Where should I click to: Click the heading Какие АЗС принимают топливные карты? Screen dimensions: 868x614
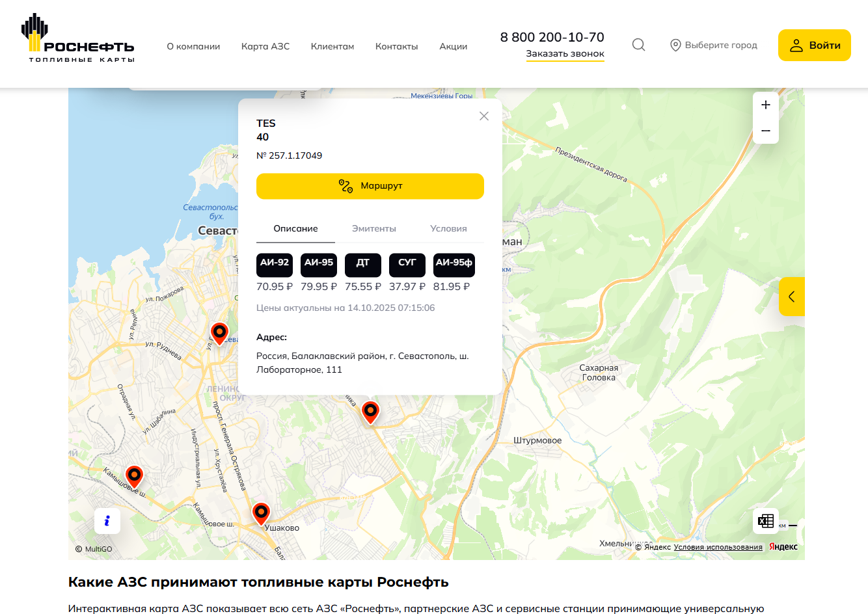pyautogui.click(x=258, y=582)
